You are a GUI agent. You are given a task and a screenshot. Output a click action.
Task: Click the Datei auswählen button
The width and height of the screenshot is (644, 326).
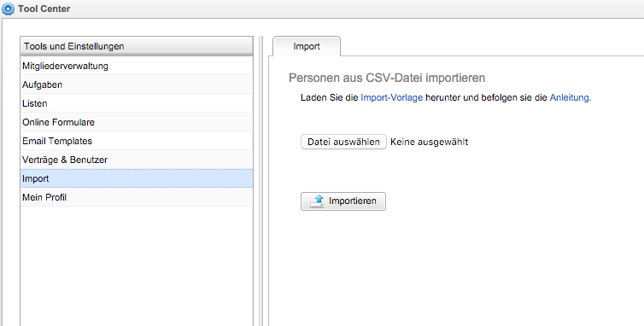click(343, 142)
